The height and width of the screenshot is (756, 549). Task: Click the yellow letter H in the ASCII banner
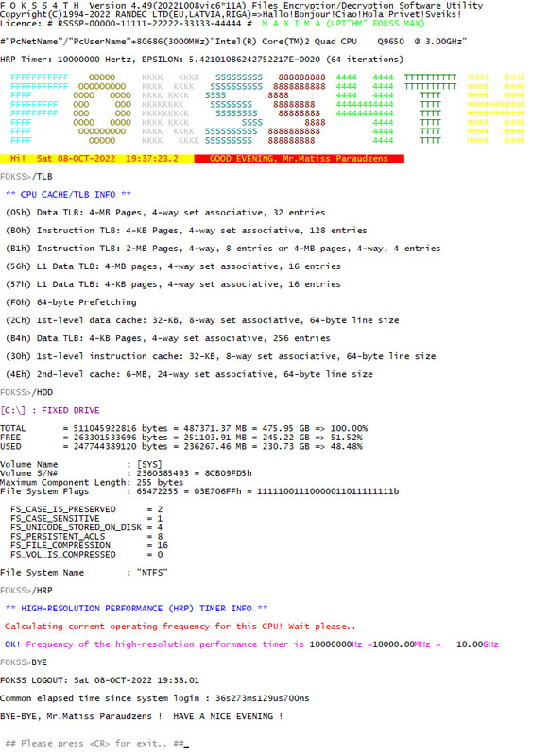pyautogui.click(x=496, y=109)
